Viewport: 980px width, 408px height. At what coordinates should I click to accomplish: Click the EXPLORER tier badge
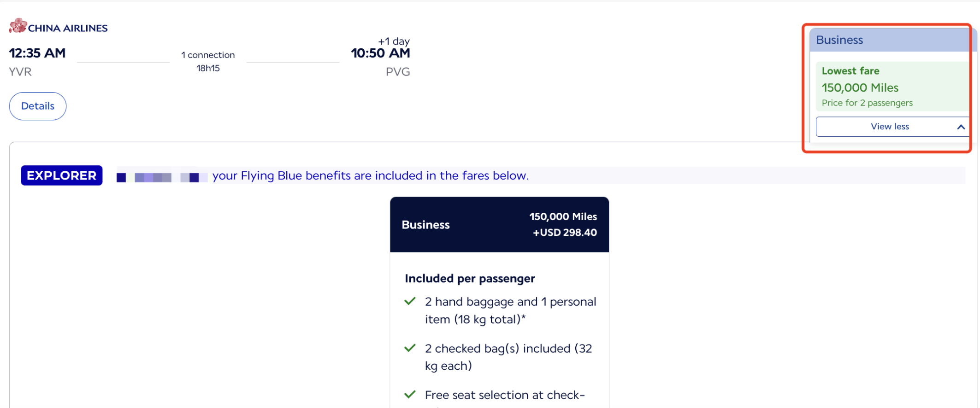[x=61, y=175]
